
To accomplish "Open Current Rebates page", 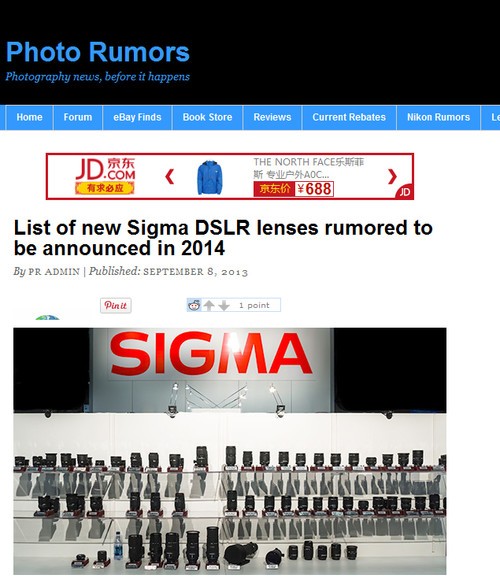I will pyautogui.click(x=349, y=117).
